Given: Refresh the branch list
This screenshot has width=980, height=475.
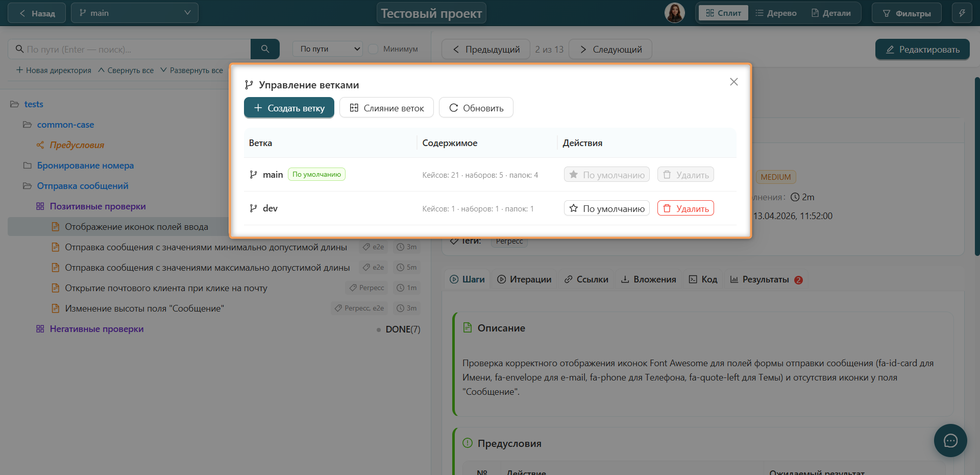Looking at the screenshot, I should [476, 108].
